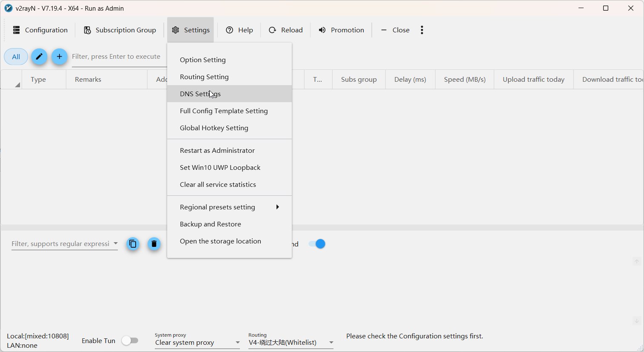Select Backup and Restore
Viewport: 644px width, 352px height.
coord(229,224)
